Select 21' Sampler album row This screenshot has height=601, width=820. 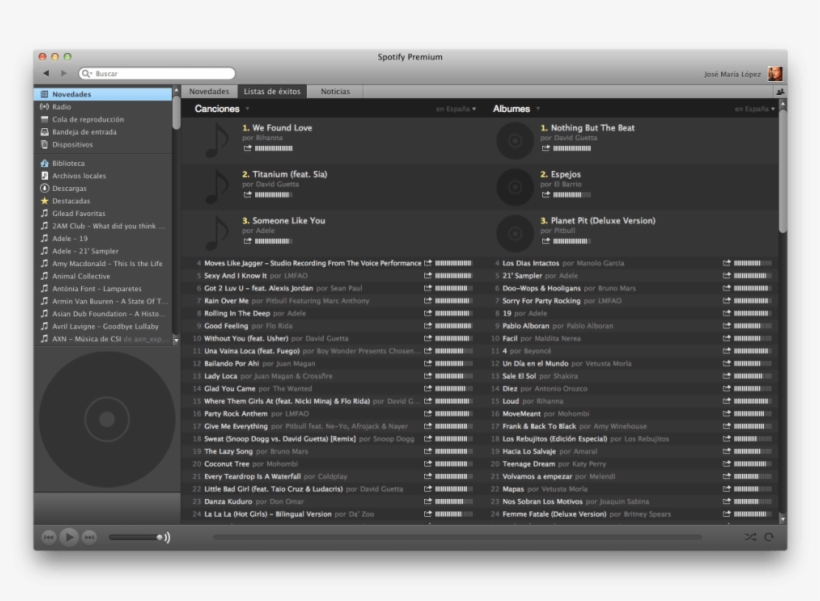point(630,276)
